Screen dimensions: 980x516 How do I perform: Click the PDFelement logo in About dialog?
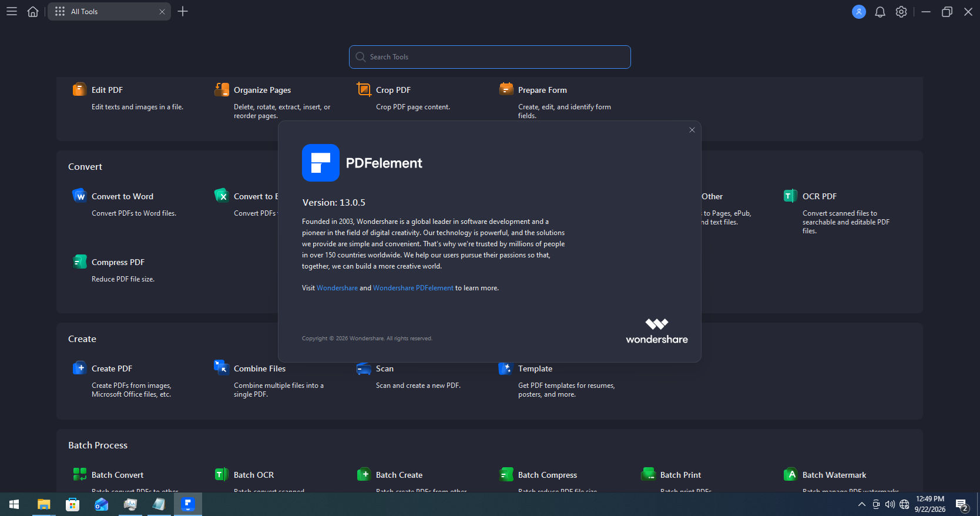(321, 163)
